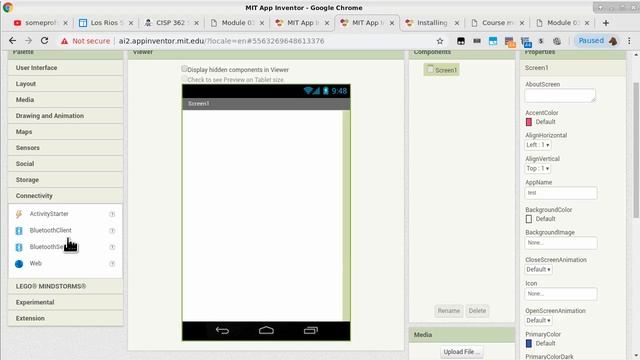
Task: Switch to the CISP 362 browser tab
Action: click(x=171, y=23)
